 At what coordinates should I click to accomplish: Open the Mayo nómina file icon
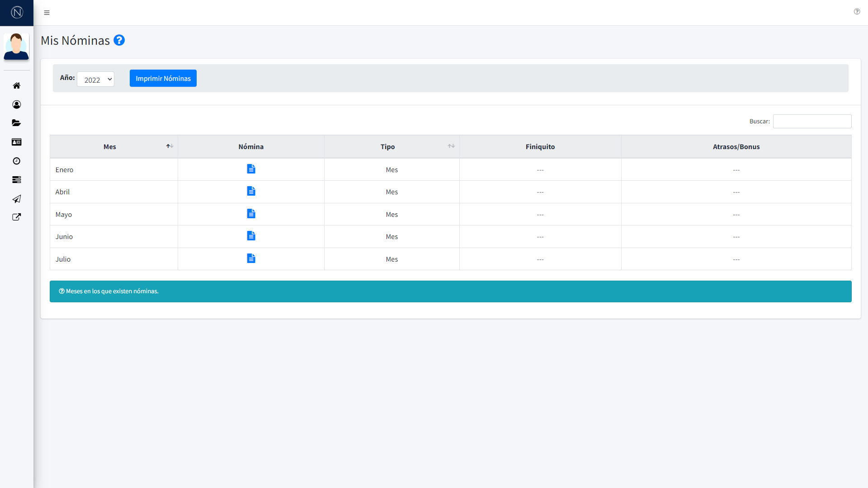coord(251,214)
